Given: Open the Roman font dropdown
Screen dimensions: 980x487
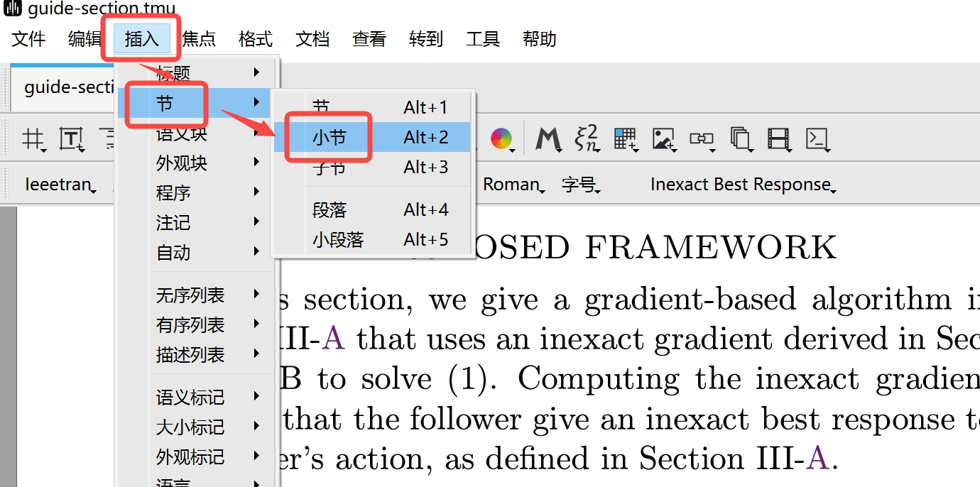Looking at the screenshot, I should (513, 185).
